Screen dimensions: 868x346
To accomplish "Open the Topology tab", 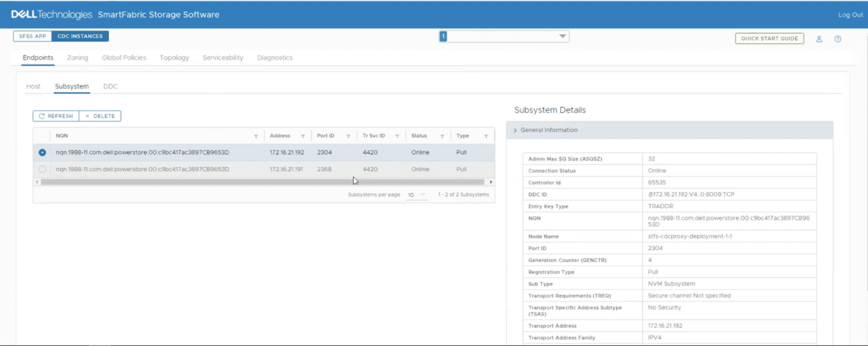I will 174,58.
